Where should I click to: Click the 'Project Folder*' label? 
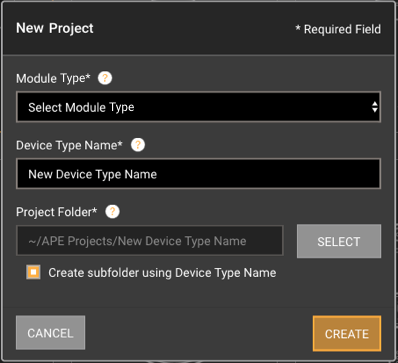point(57,212)
